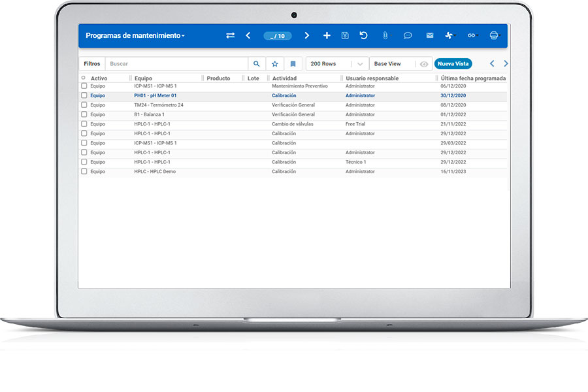Sort by the Actividad column header

pyautogui.click(x=284, y=78)
